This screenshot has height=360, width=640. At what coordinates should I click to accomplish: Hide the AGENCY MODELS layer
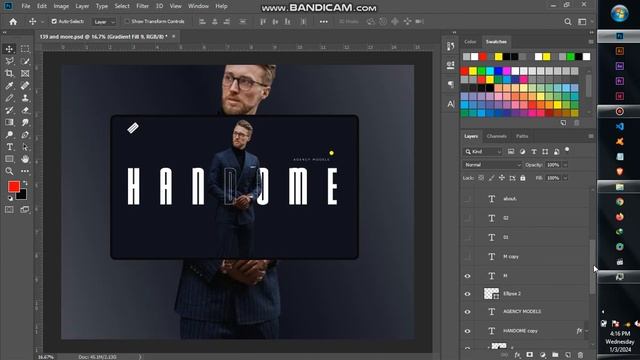[x=468, y=312]
